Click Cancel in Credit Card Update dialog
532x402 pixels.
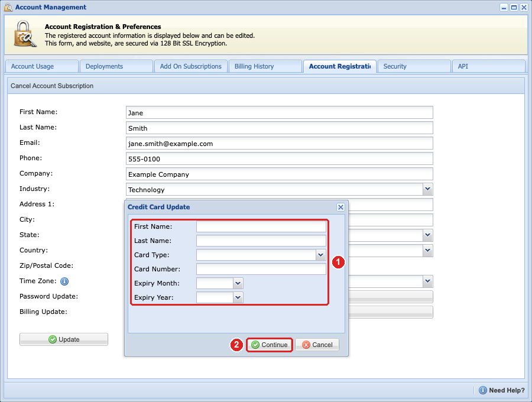click(x=317, y=345)
